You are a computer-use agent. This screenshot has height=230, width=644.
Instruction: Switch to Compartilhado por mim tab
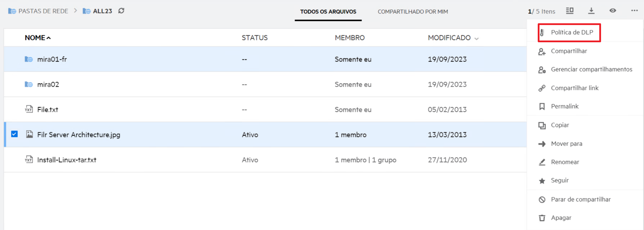pos(412,12)
